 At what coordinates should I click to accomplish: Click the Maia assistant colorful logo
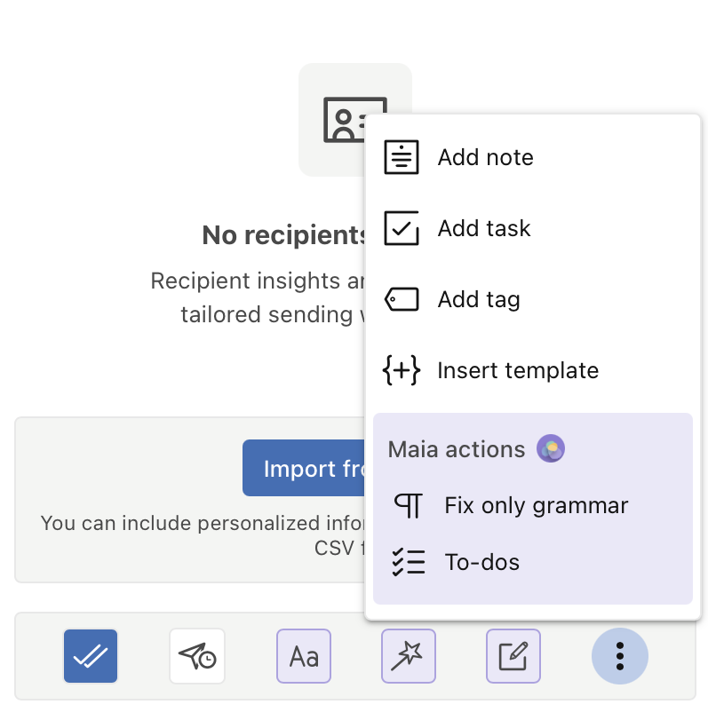point(551,448)
